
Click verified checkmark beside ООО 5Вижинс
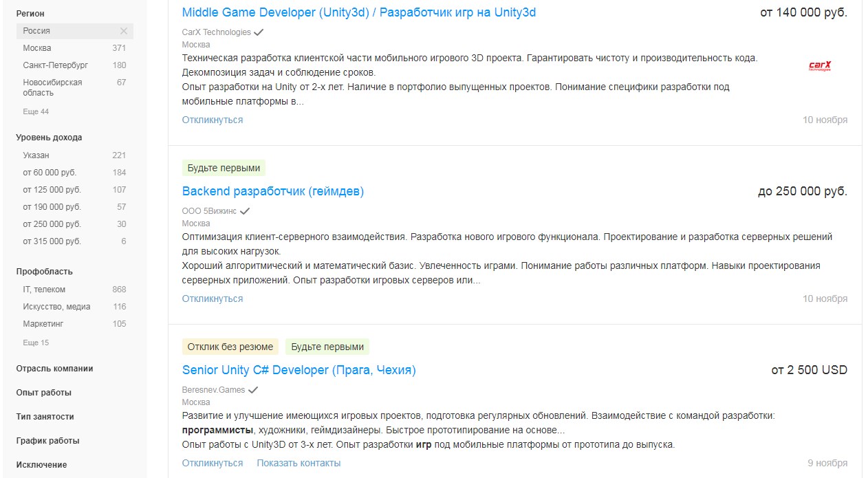pyautogui.click(x=245, y=211)
